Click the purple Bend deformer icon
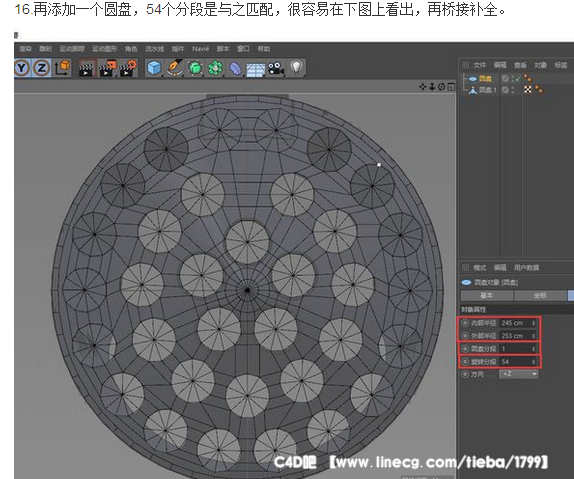The width and height of the screenshot is (574, 479). (x=235, y=68)
